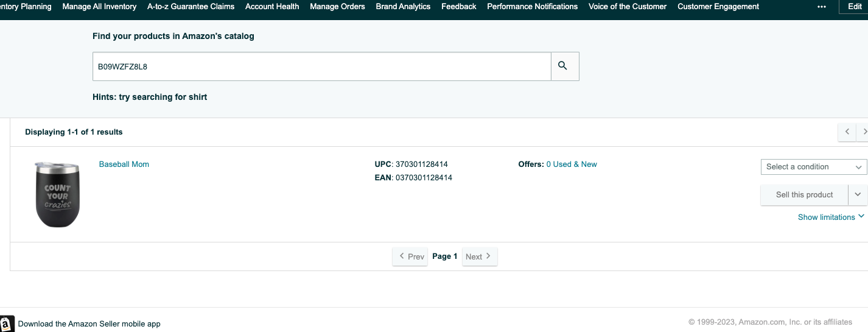Click UPC value 370301128414

click(x=422, y=164)
